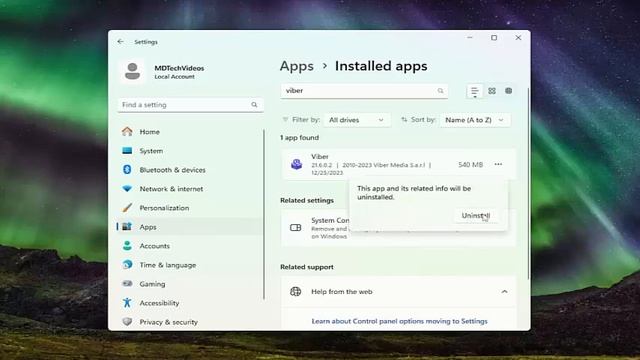This screenshot has width=640, height=360.
Task: Click the Help from the web globe icon
Action: 296,291
